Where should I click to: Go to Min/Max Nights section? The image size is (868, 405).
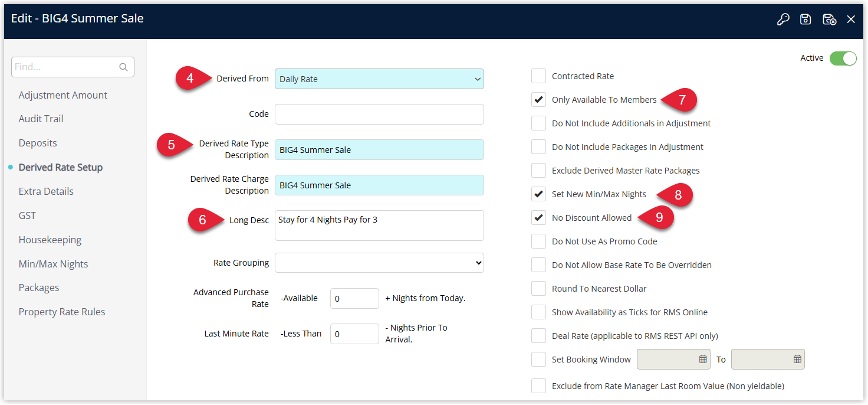click(53, 264)
